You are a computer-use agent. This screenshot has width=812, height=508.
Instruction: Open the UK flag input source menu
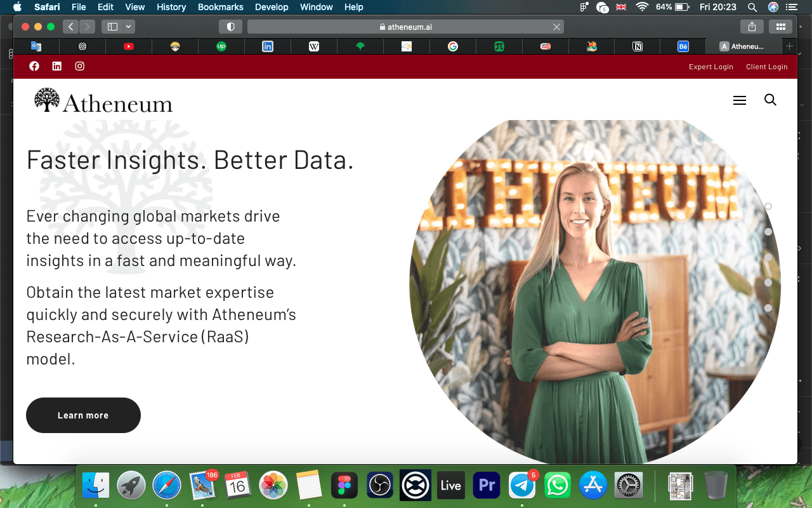click(621, 7)
